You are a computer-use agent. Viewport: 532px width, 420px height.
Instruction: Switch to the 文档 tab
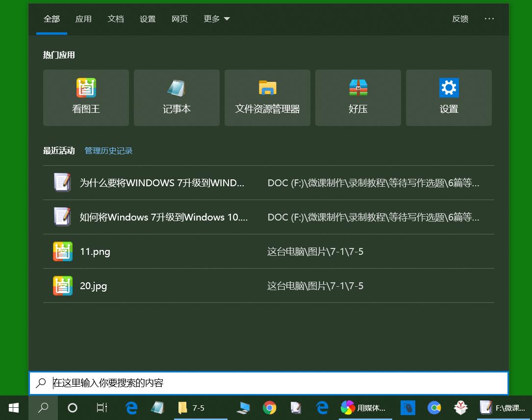[116, 19]
